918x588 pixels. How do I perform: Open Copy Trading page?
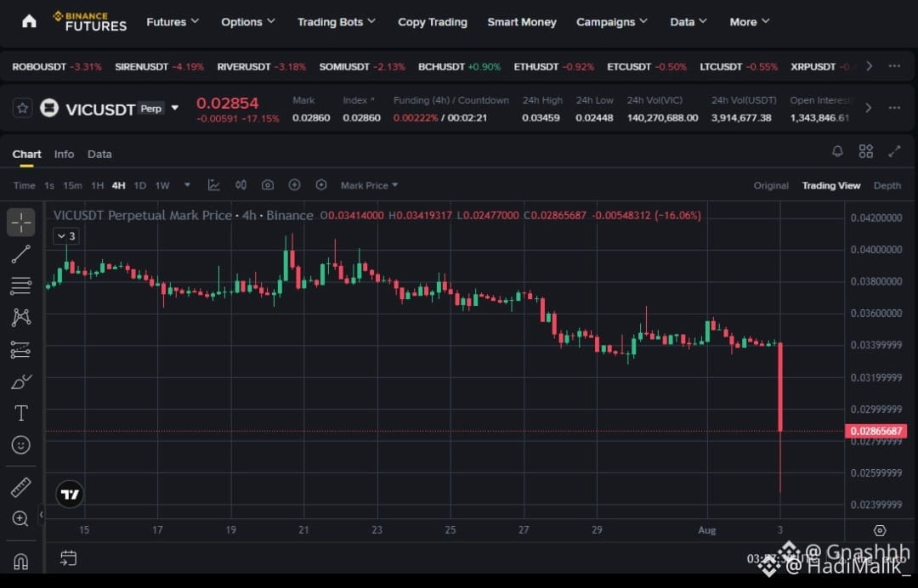point(432,21)
